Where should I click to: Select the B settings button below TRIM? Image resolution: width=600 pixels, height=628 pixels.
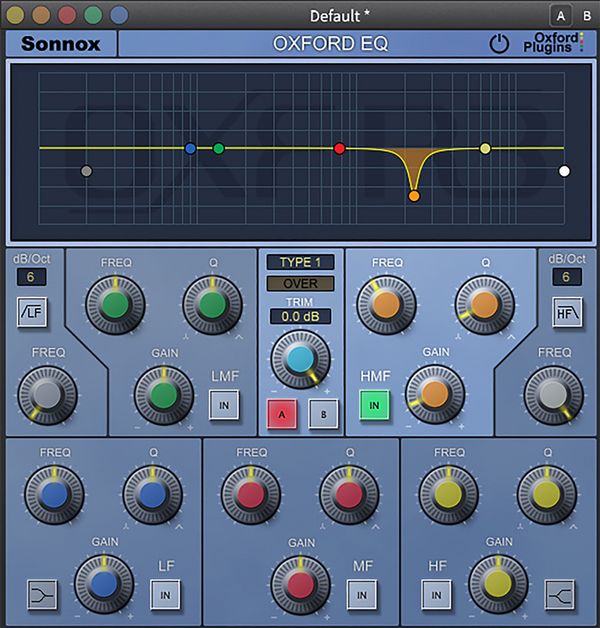tap(323, 414)
